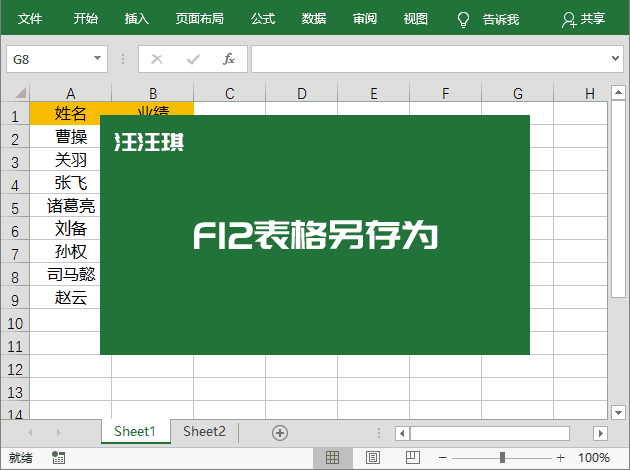This screenshot has width=630, height=470.
Task: Click horizontal scrollbar left arrow
Action: 402,433
